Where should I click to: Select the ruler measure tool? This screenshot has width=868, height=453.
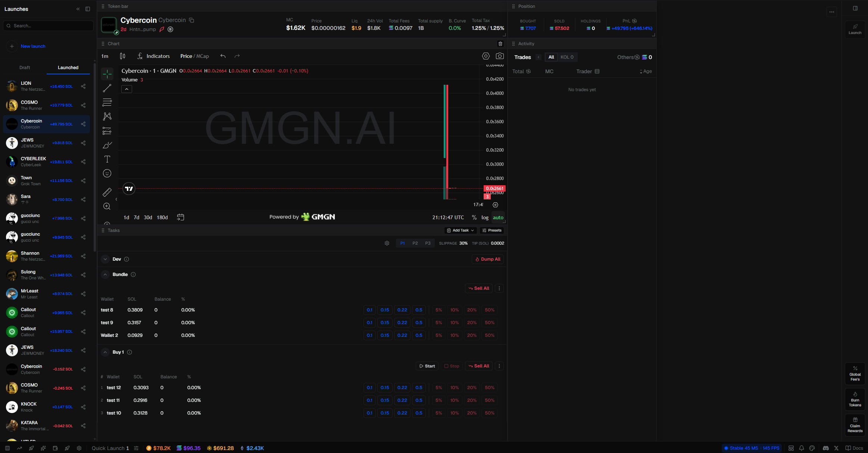pyautogui.click(x=107, y=192)
